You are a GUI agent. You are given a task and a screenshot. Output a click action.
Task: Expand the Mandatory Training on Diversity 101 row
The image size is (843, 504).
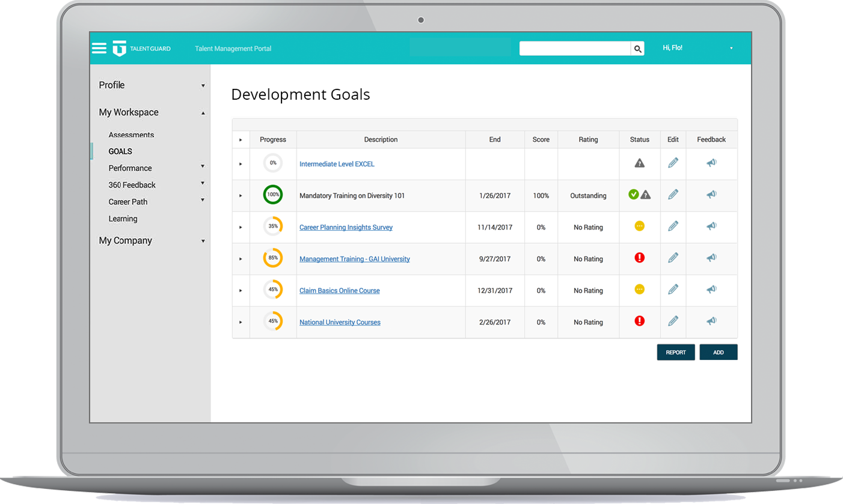(241, 196)
